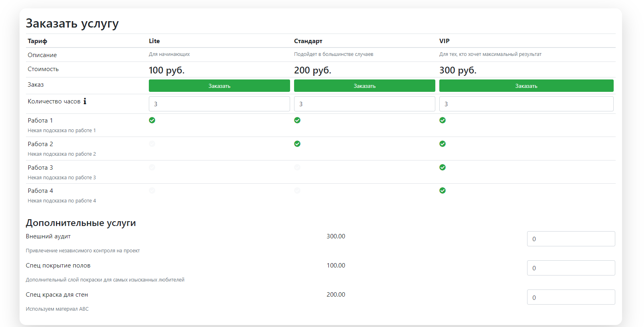Select the Внешний аудит quantity field
This screenshot has width=644, height=327.
coord(571,239)
